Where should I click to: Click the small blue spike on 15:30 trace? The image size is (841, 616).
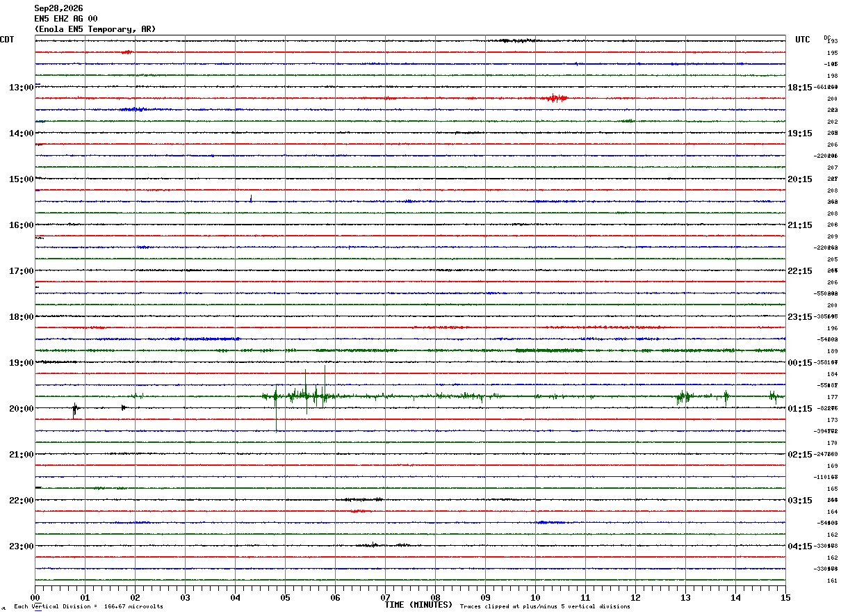[251, 199]
